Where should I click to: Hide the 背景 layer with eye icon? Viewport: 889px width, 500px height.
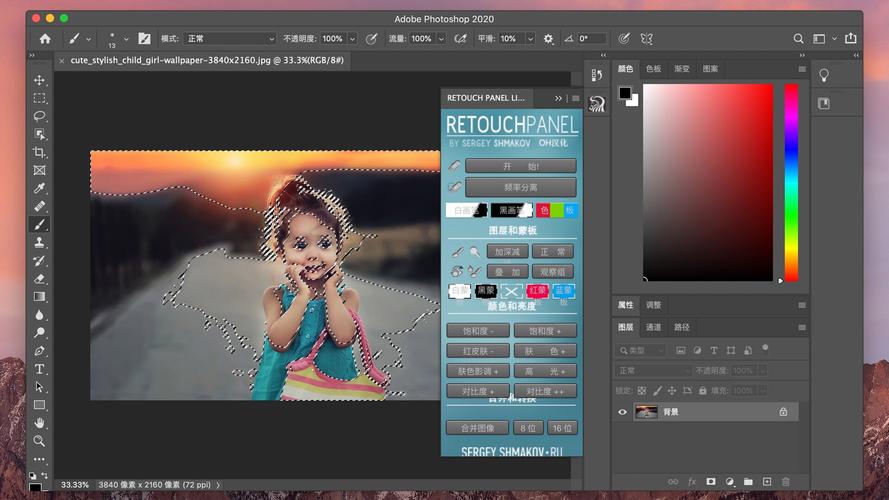tap(622, 412)
